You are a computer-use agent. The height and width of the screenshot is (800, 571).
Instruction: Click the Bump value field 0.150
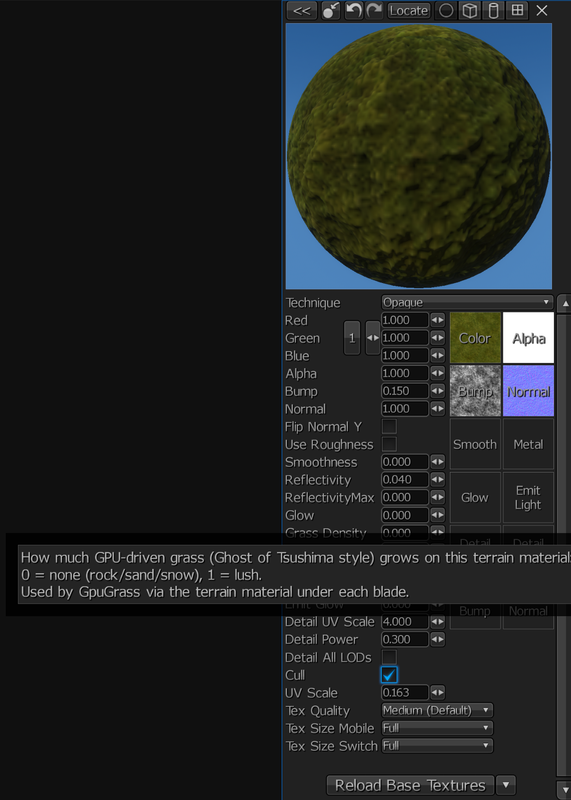(405, 391)
